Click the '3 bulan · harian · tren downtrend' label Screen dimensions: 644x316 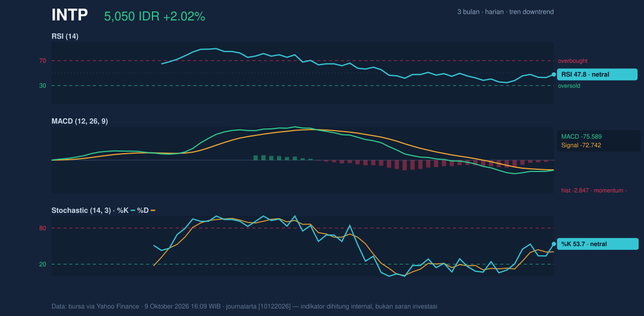pyautogui.click(x=506, y=12)
